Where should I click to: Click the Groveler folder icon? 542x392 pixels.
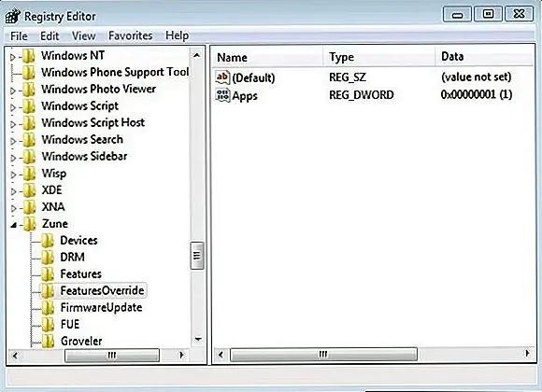coord(48,341)
